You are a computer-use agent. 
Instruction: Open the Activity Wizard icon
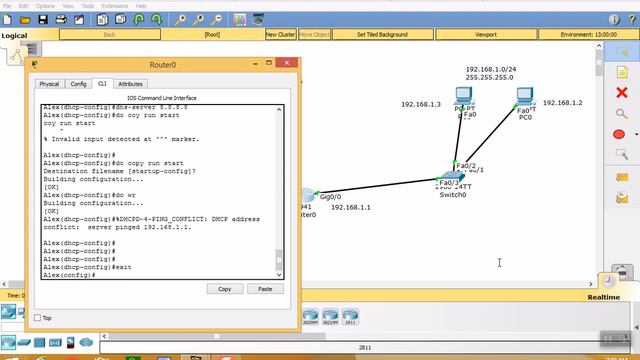click(79, 19)
